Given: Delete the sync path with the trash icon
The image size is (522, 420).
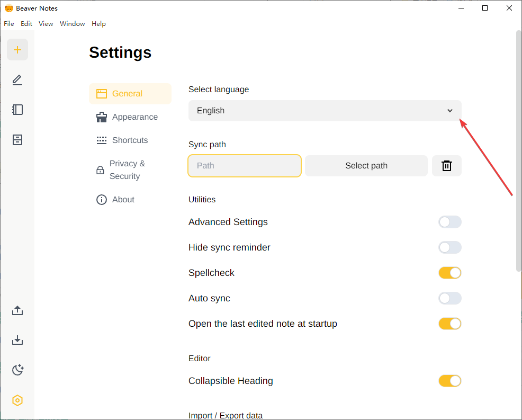Looking at the screenshot, I should (447, 166).
